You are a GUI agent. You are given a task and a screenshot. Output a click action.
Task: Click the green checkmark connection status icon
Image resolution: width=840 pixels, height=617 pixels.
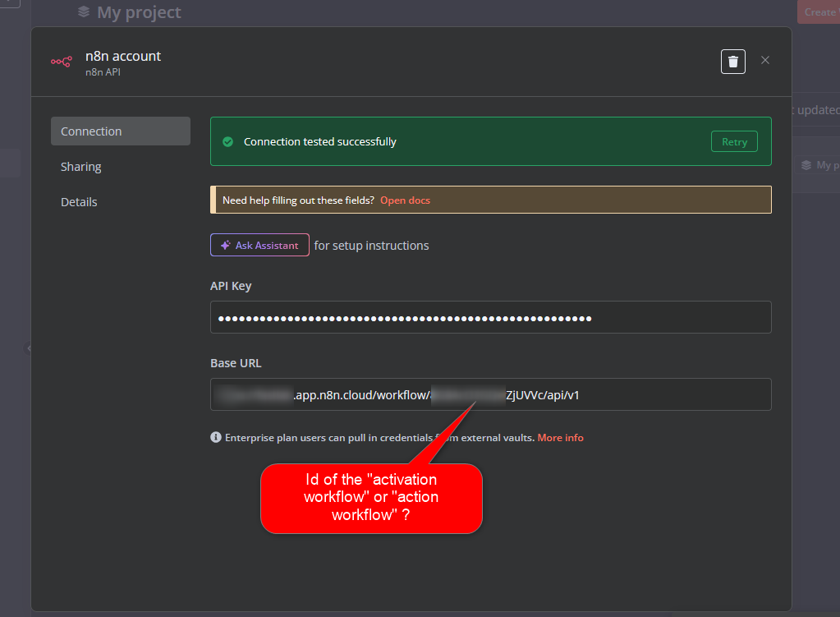[x=227, y=141]
